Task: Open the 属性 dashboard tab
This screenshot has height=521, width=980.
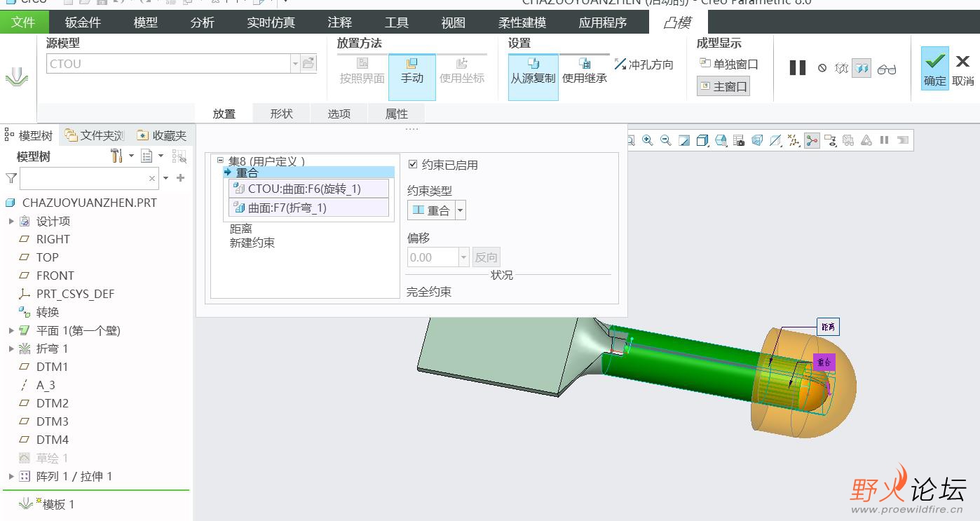Action: coord(396,114)
